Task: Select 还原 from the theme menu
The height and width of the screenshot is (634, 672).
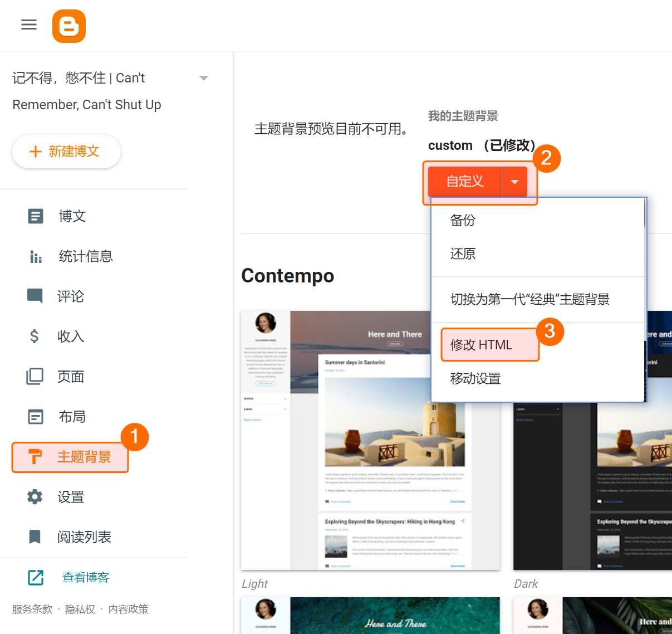Action: [x=463, y=254]
